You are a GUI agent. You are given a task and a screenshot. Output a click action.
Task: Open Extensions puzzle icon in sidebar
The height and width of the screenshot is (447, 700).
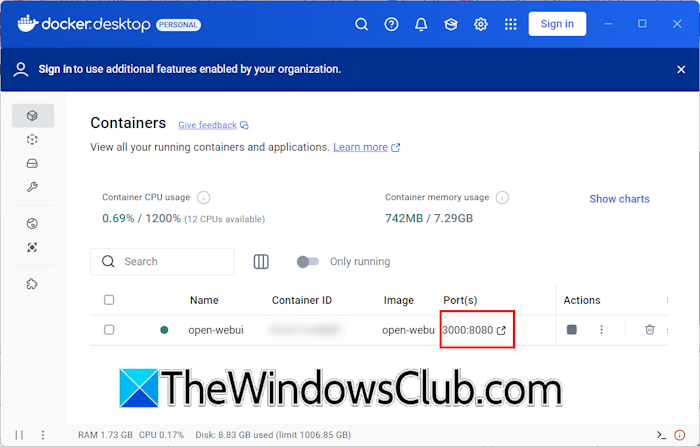(32, 284)
